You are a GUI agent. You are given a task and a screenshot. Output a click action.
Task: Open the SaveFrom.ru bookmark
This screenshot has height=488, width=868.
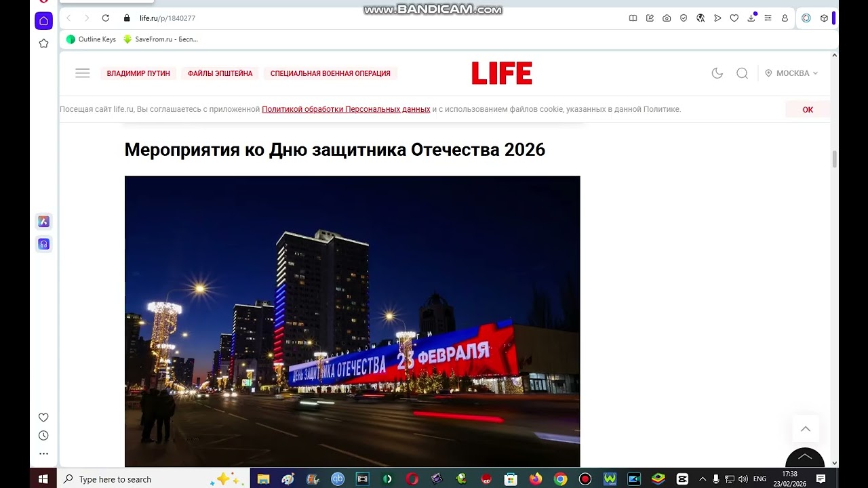(x=161, y=39)
